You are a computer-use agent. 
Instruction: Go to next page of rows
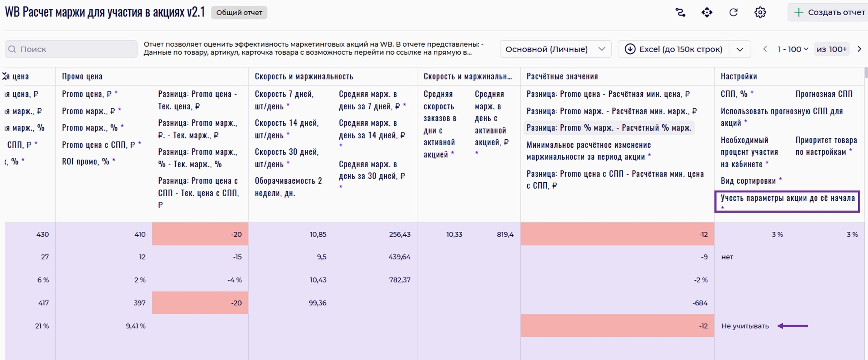(859, 49)
